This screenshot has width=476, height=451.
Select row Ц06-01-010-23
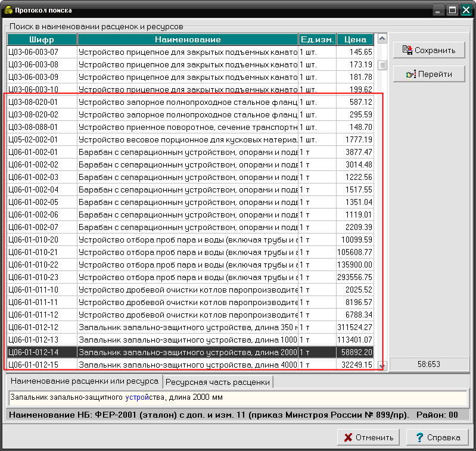[x=190, y=278]
